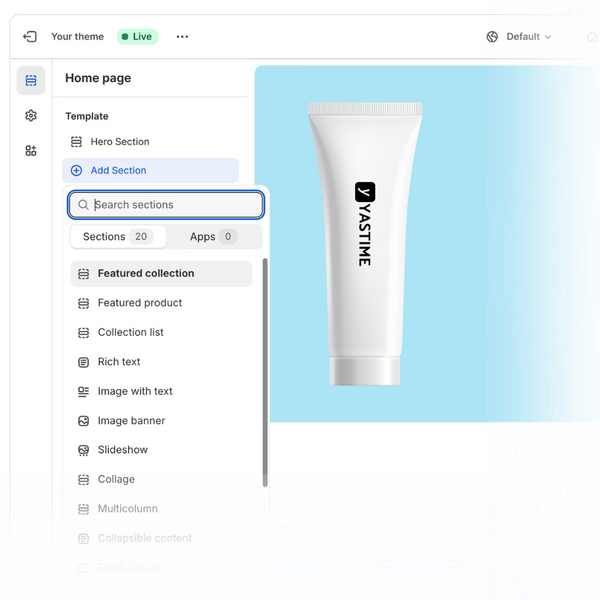600x600 pixels.
Task: Click the Add Section button
Action: pyautogui.click(x=150, y=171)
